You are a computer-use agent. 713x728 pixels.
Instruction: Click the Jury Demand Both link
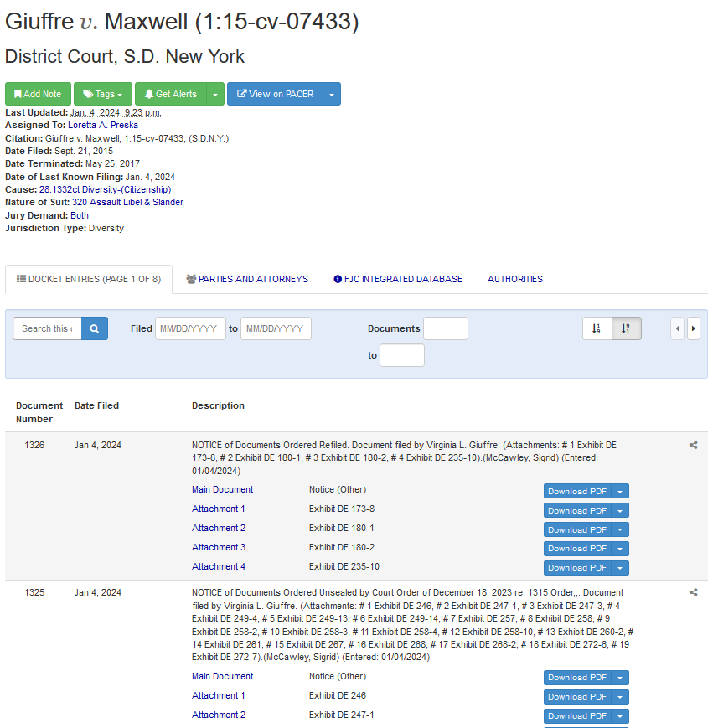80,215
